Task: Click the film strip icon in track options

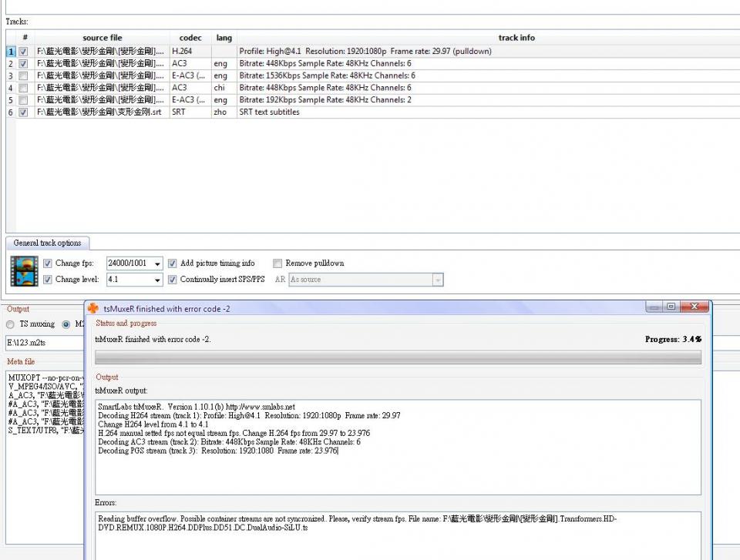Action: click(x=24, y=271)
